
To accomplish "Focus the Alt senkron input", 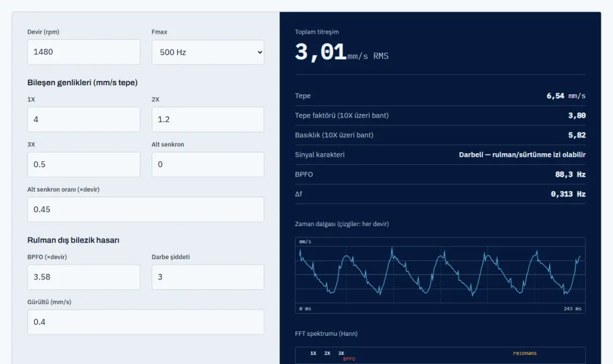I will tap(208, 165).
